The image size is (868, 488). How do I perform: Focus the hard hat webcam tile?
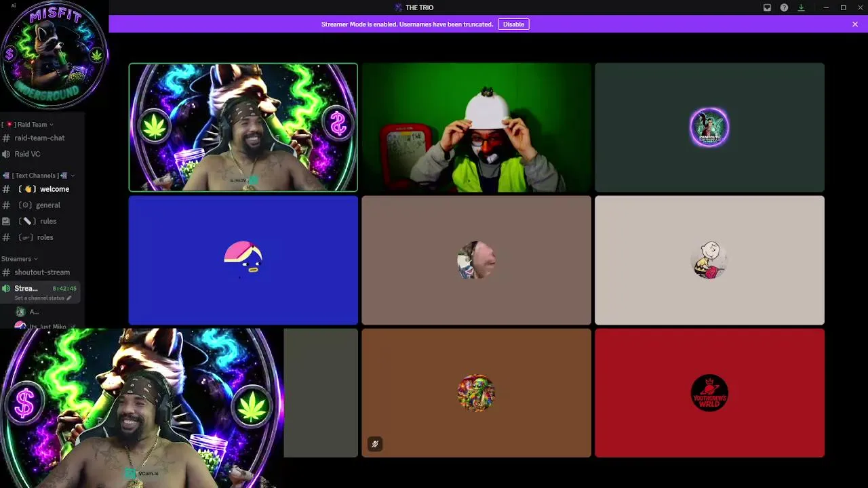476,127
